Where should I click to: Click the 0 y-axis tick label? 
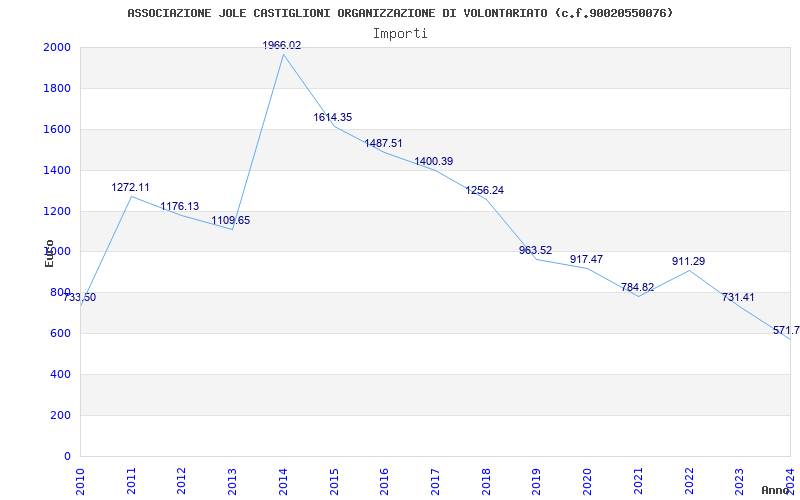(x=68, y=456)
